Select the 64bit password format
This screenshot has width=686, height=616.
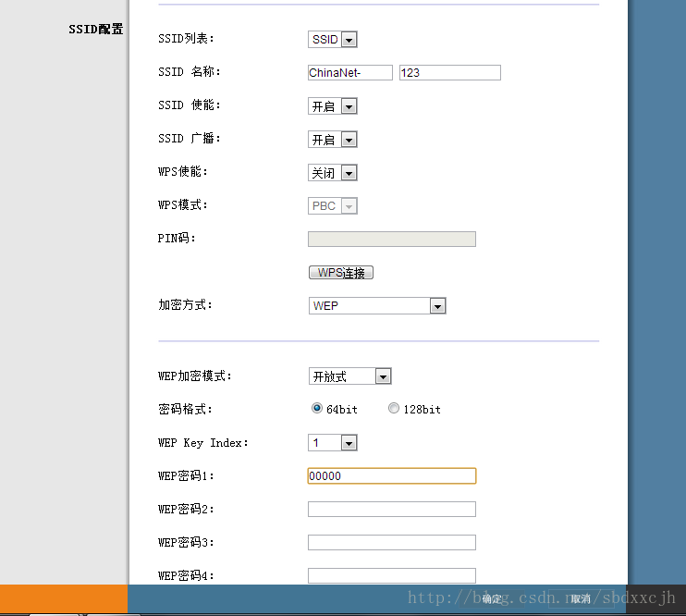tap(317, 408)
